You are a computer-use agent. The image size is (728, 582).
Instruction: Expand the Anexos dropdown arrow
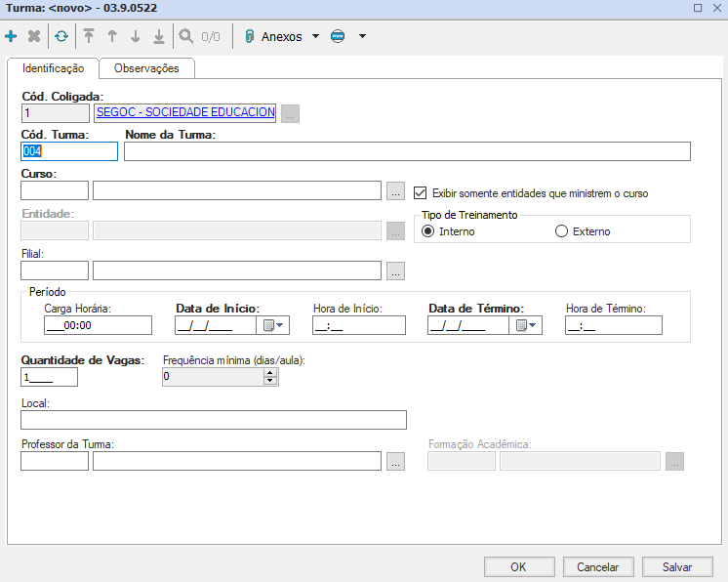click(315, 36)
